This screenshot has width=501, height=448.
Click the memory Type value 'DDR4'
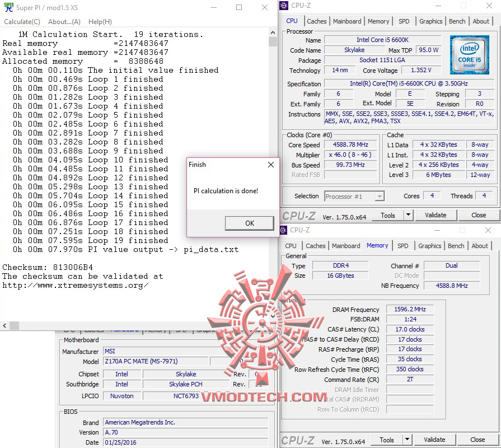point(340,265)
